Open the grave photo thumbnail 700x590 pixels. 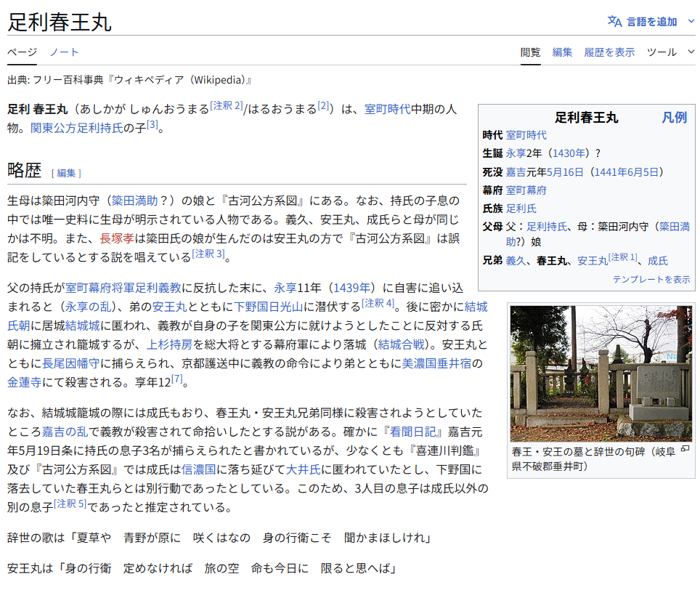[x=601, y=373]
